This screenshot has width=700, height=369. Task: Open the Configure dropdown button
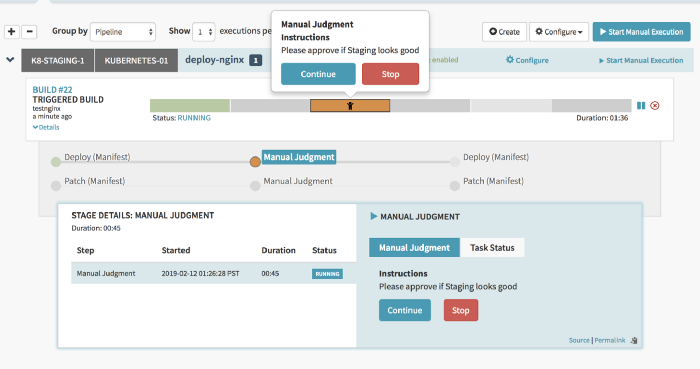(x=559, y=32)
